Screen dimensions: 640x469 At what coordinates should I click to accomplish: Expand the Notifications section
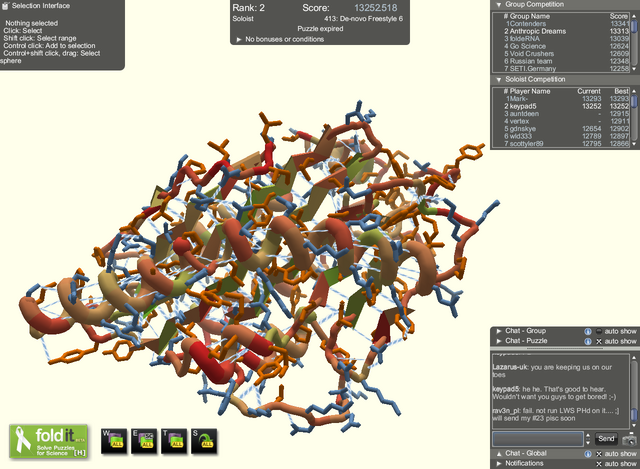click(x=499, y=464)
